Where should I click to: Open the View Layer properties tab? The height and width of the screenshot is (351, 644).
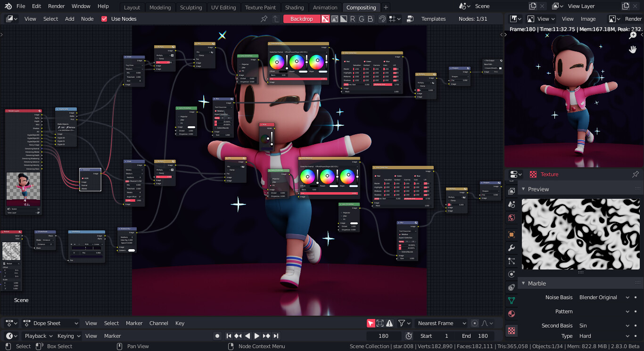(512, 191)
